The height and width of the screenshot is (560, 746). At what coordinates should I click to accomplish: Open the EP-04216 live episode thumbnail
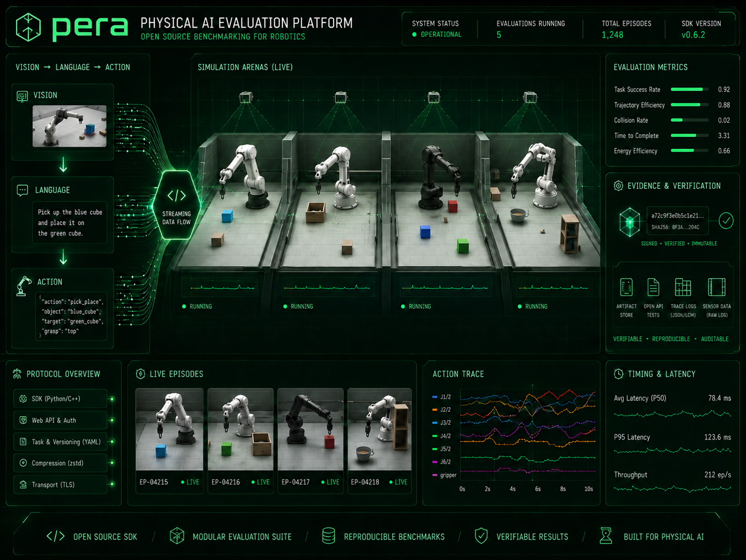point(240,430)
